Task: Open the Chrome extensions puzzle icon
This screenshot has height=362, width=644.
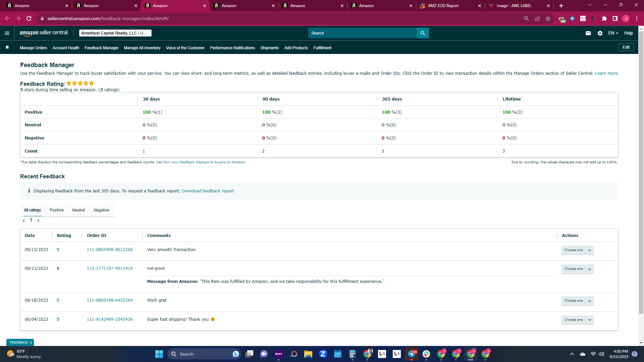Action: (x=604, y=18)
